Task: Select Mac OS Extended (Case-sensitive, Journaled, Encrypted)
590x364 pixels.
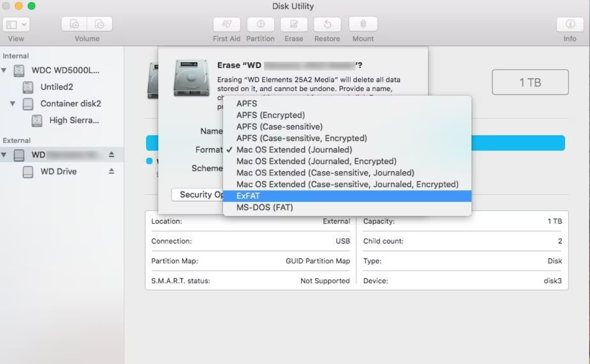Action: click(x=347, y=185)
